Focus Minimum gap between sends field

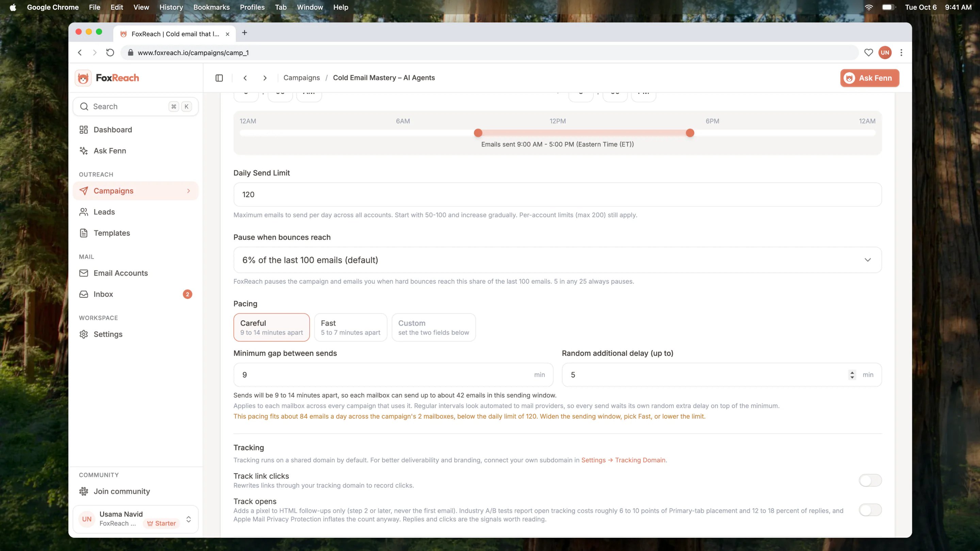click(393, 375)
